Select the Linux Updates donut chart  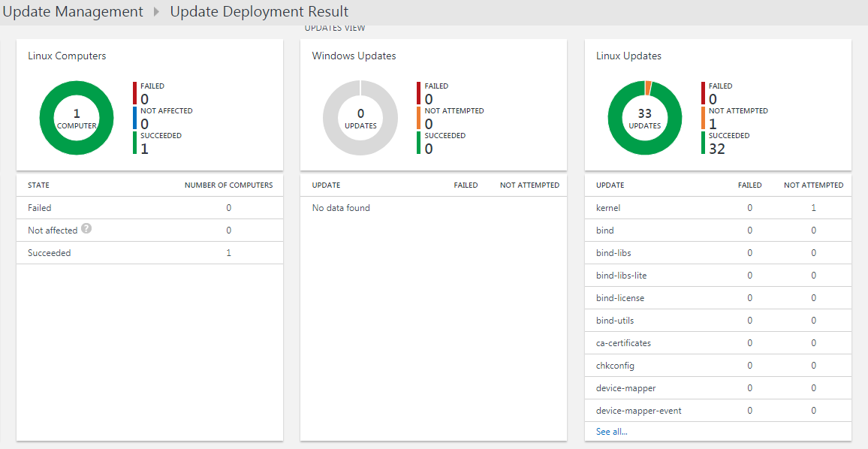click(x=644, y=118)
